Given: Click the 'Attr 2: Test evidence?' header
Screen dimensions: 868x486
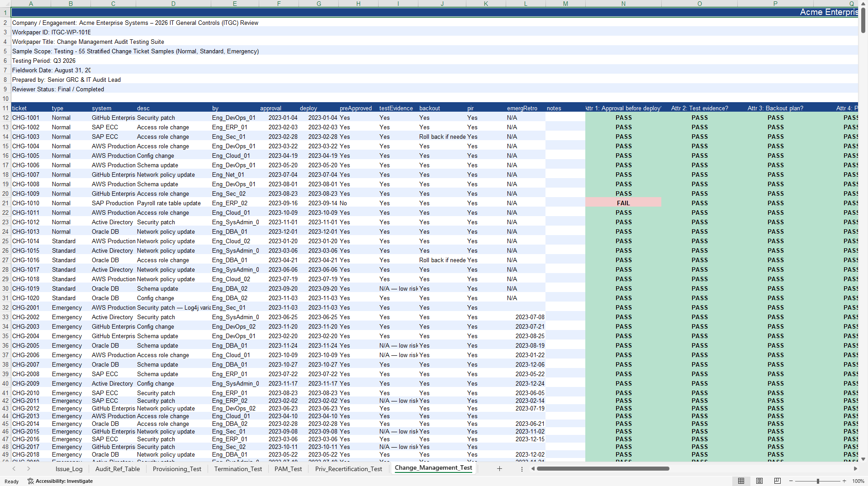Looking at the screenshot, I should click(x=699, y=108).
